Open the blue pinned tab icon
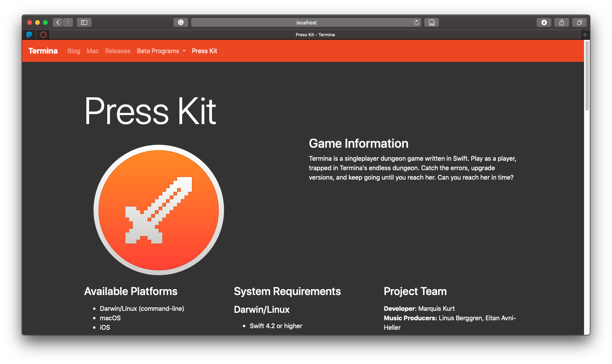This screenshot has width=612, height=364. click(x=29, y=35)
